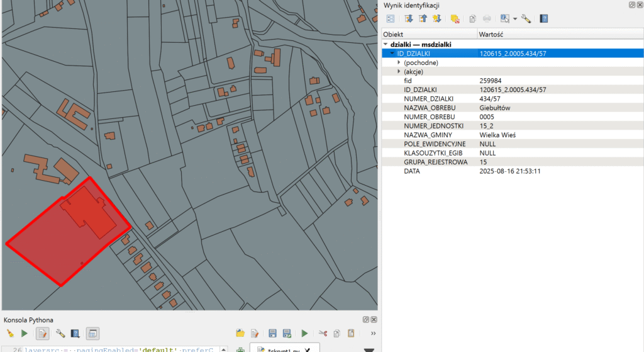The width and height of the screenshot is (644, 352).
Task: Toggle the Show Editor button
Action: 43,333
